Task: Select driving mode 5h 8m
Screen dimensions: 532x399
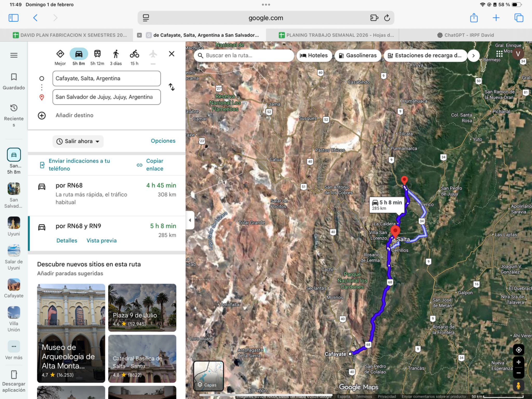Action: coord(79,57)
